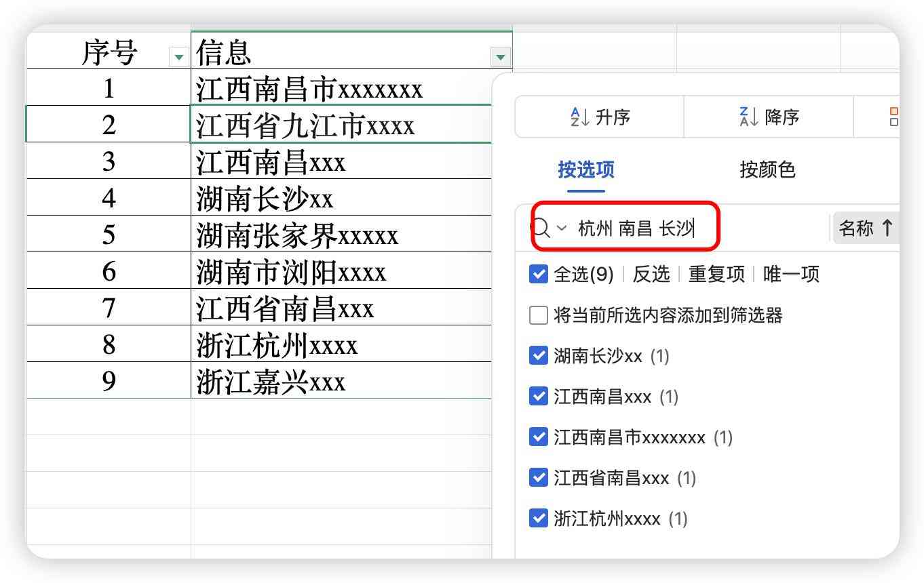Open the 信息 column filter dropdown
Screen dimensions: 924x583
499,56
